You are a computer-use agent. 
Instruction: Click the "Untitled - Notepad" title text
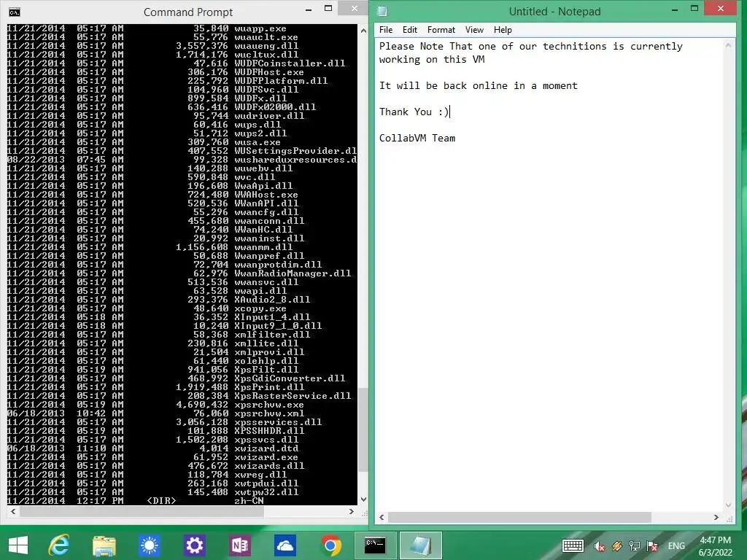click(554, 12)
